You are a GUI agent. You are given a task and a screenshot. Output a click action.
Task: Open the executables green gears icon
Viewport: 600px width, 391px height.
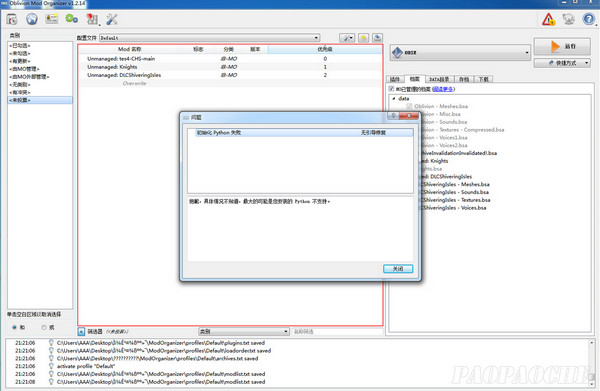(x=72, y=18)
